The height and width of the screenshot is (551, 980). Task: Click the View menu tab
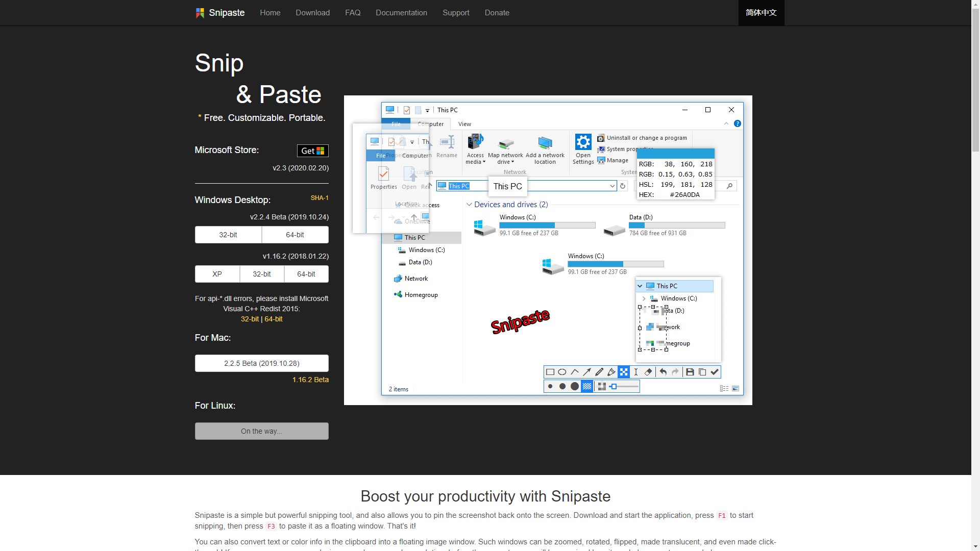tap(464, 124)
